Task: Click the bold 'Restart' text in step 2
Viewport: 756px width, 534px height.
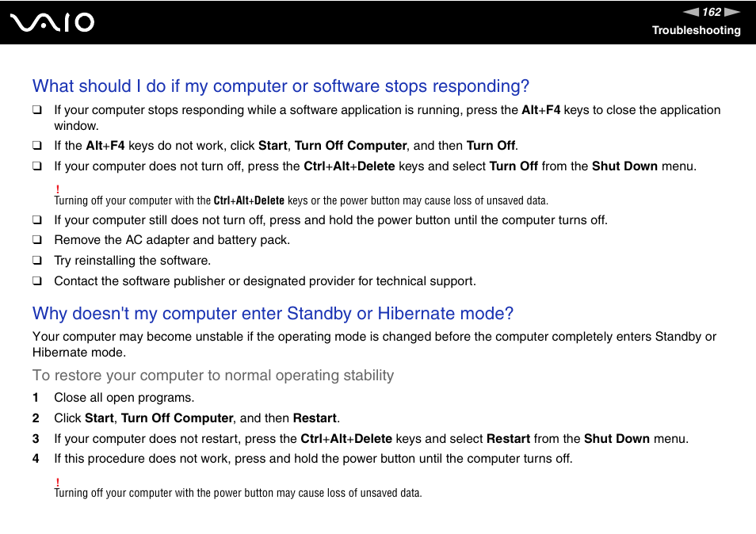Action: (x=315, y=418)
